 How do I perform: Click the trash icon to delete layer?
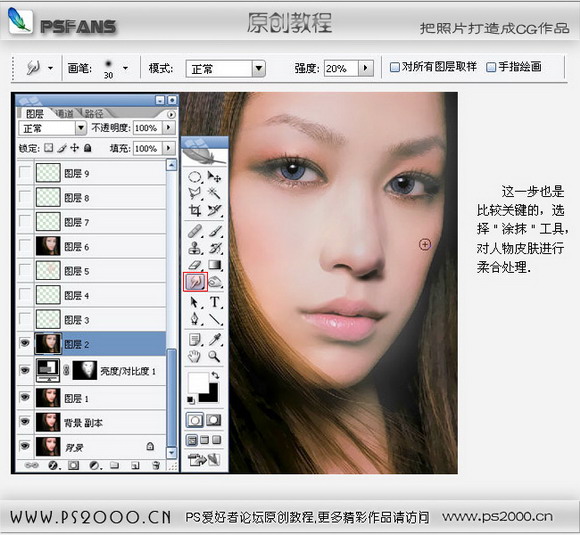click(156, 465)
